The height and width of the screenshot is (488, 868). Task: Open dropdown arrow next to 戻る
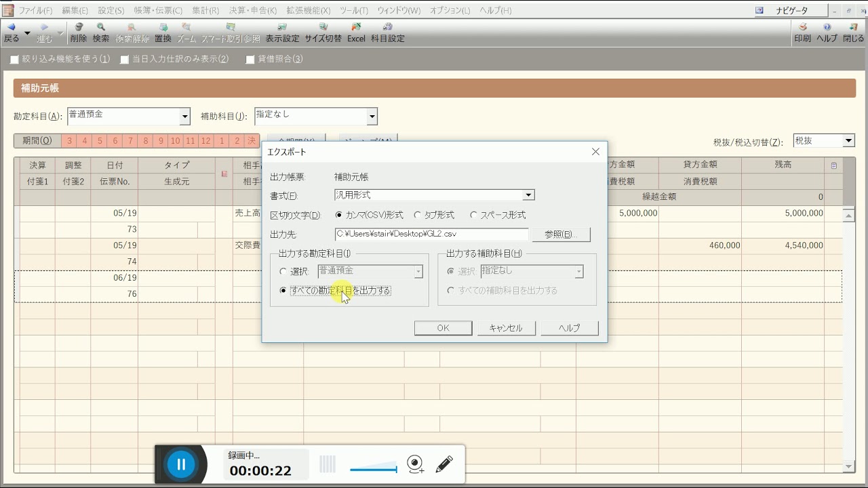pyautogui.click(x=27, y=33)
